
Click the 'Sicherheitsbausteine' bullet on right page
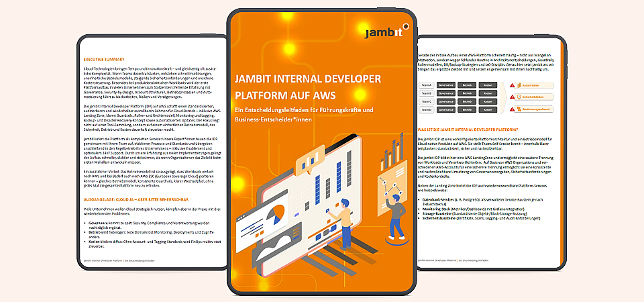pyautogui.click(x=479, y=219)
